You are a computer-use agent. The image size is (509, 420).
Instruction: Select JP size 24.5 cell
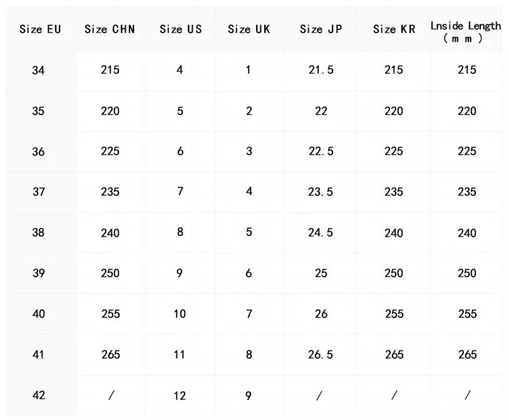321,233
